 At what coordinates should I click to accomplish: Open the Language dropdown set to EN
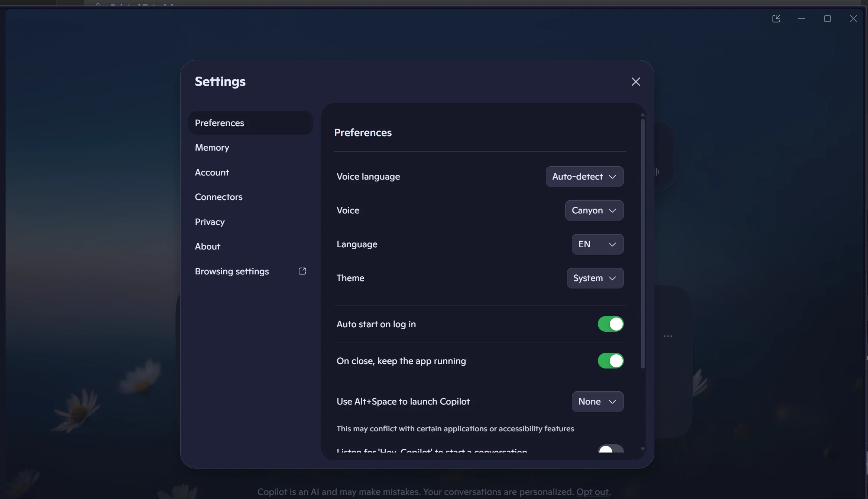coord(597,244)
